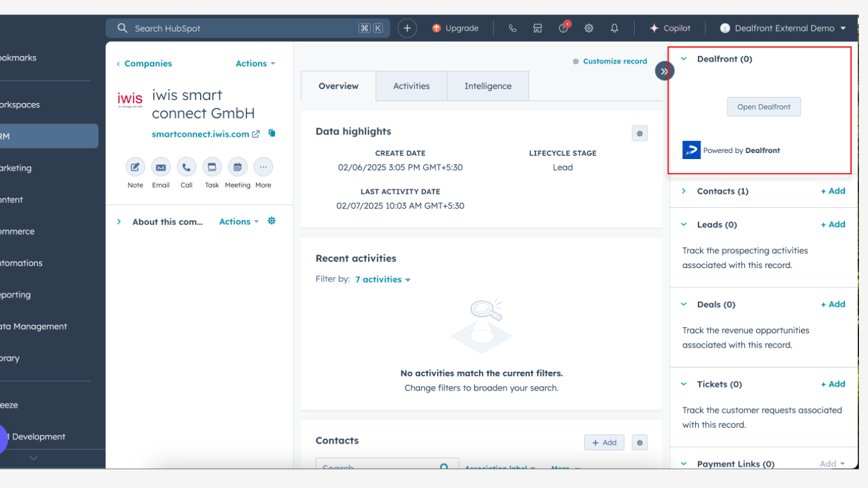Image resolution: width=868 pixels, height=488 pixels.
Task: Open the settings gear in top bar
Action: 589,28
